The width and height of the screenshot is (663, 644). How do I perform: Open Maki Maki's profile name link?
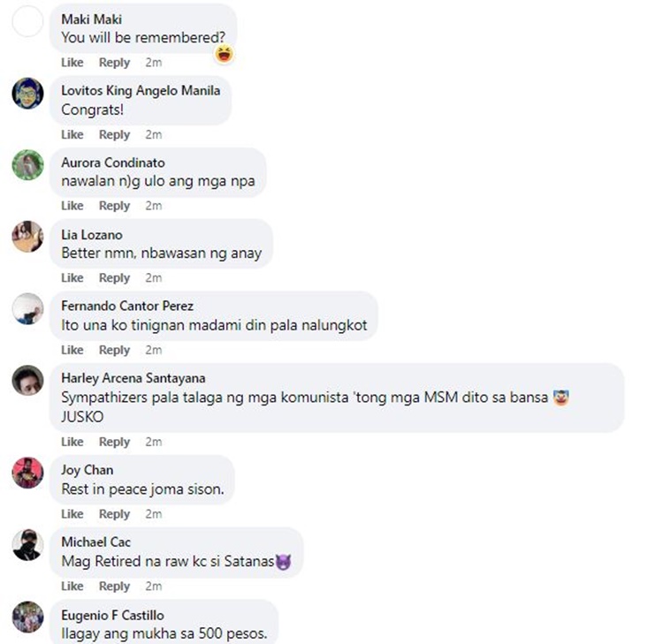pos(91,19)
